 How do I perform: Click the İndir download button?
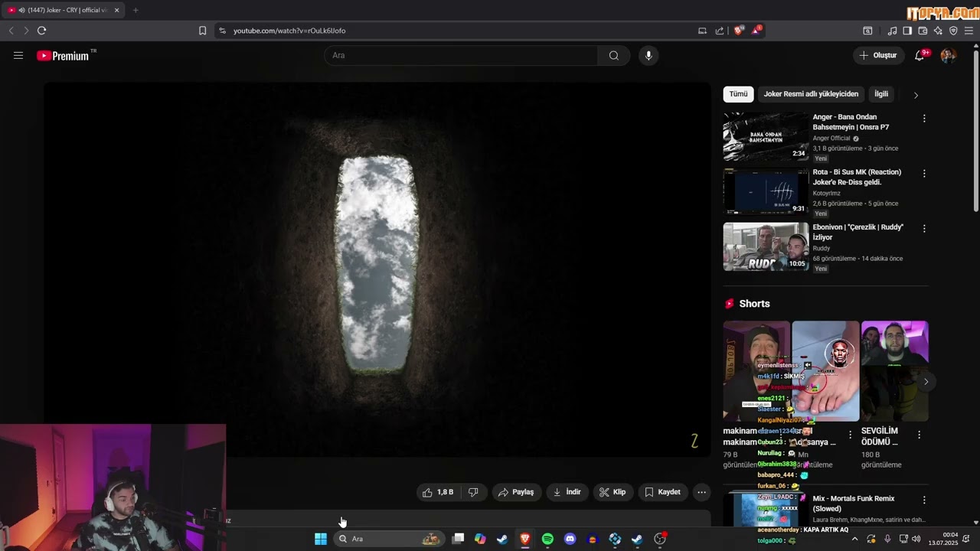click(567, 492)
